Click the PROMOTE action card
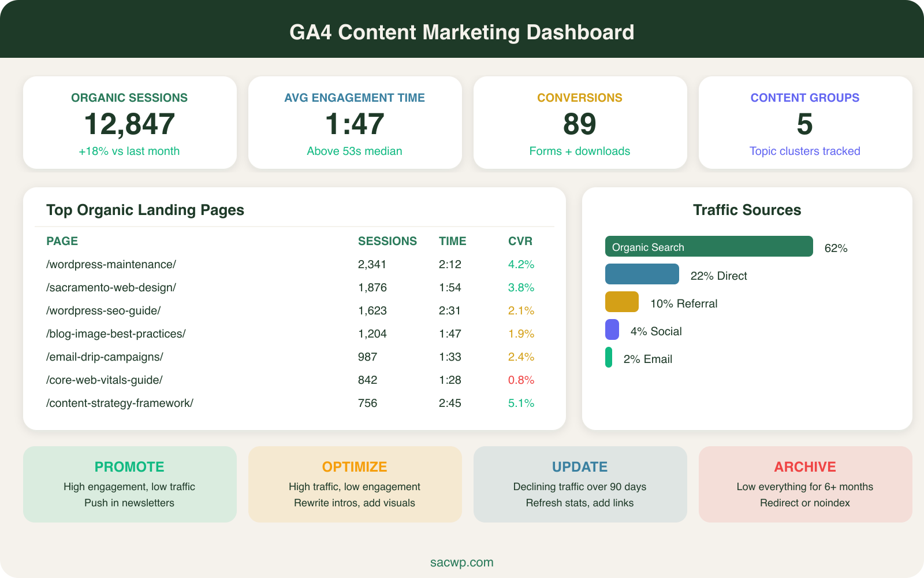Viewport: 924px width, 578px height. [129, 484]
